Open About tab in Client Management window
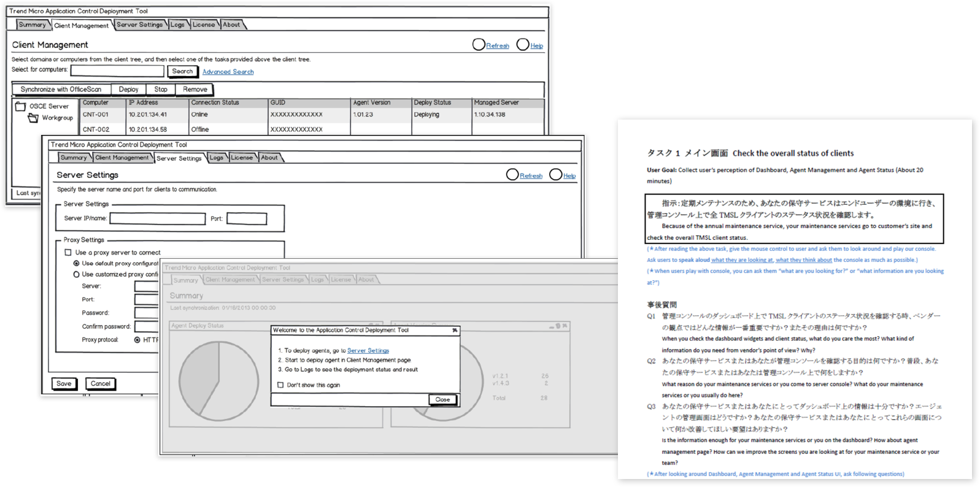 (231, 25)
